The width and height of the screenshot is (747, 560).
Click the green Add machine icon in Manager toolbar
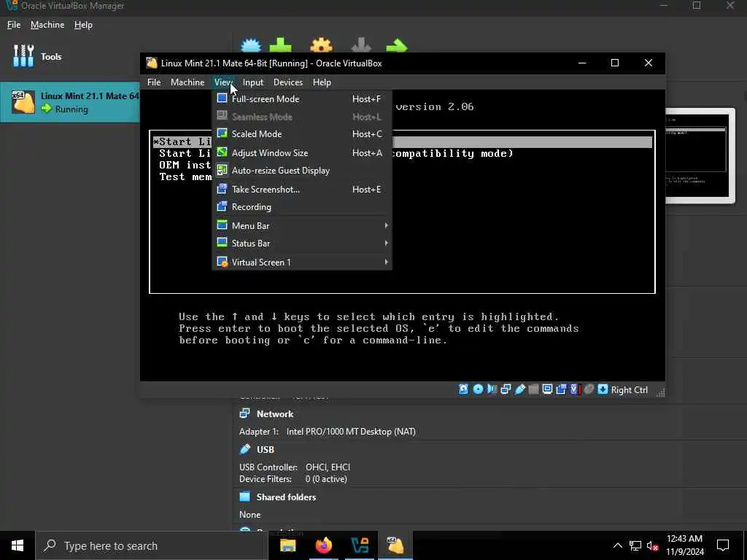[281, 45]
